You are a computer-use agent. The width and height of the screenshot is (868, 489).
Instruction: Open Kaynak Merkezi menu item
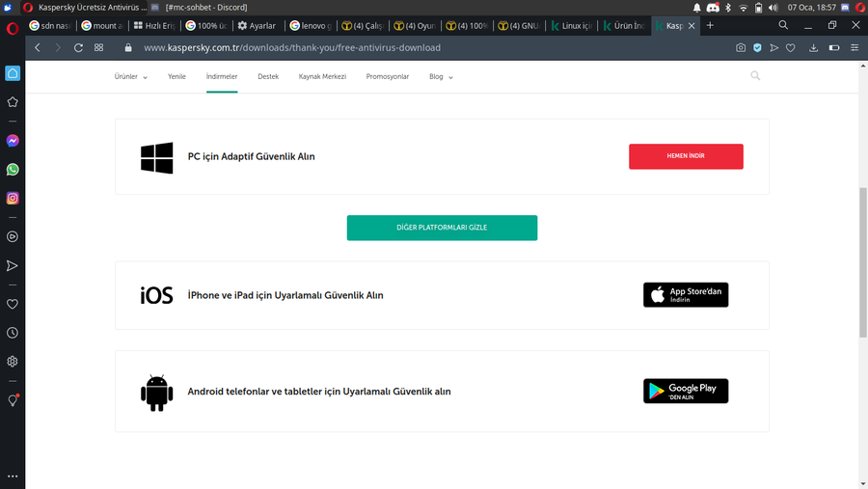(x=322, y=76)
